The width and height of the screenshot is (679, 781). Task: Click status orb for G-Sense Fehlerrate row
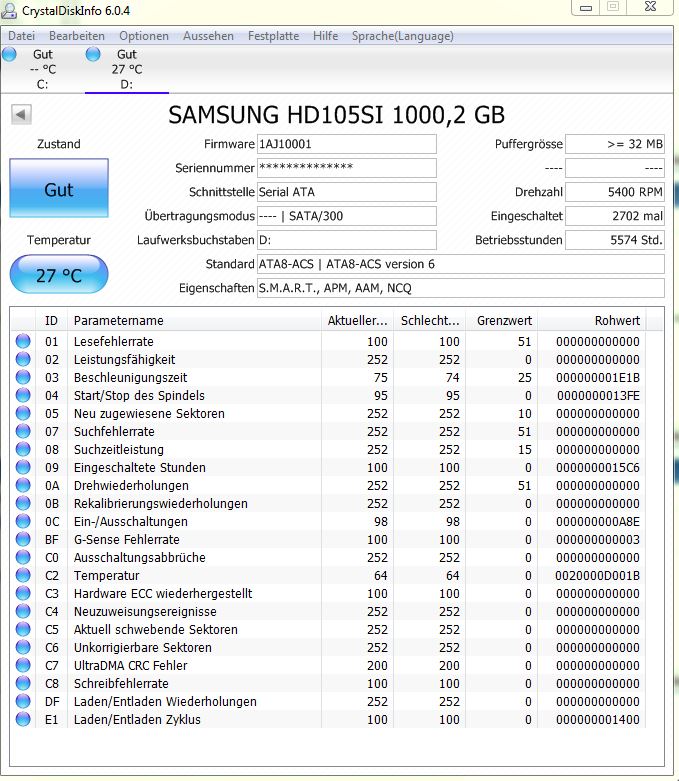click(23, 539)
